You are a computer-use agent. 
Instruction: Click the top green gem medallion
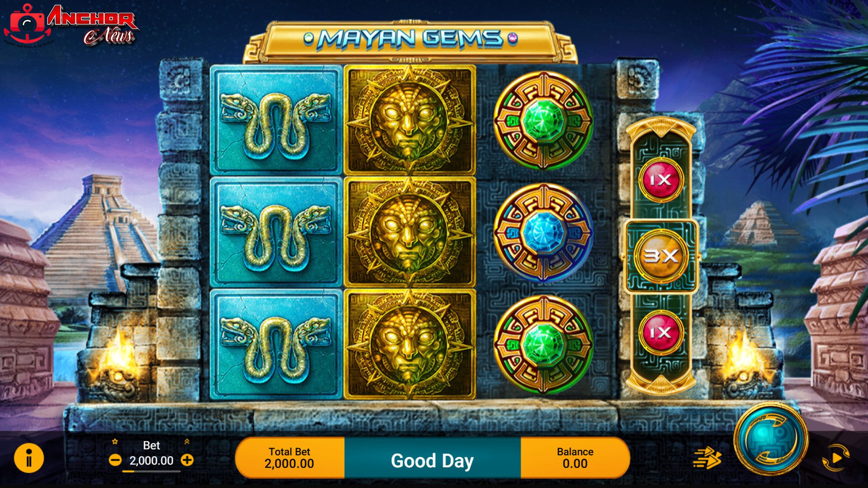(x=543, y=121)
